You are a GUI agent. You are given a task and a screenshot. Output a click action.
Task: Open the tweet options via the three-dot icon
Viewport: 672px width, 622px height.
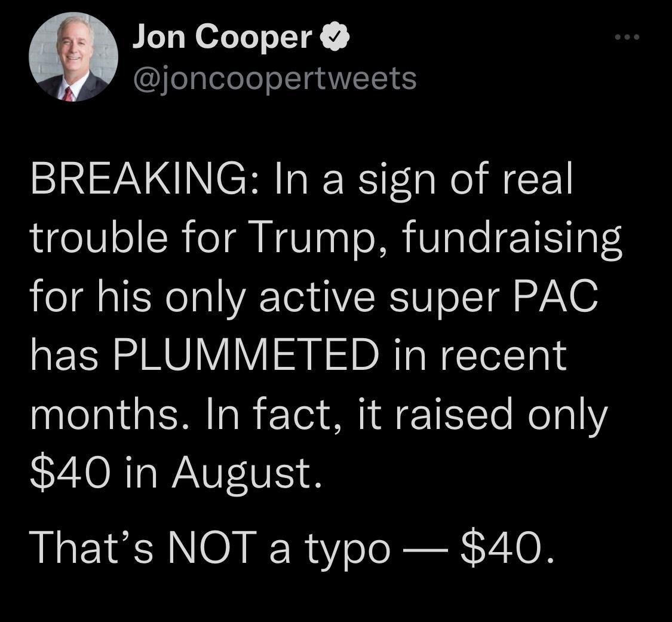[625, 36]
